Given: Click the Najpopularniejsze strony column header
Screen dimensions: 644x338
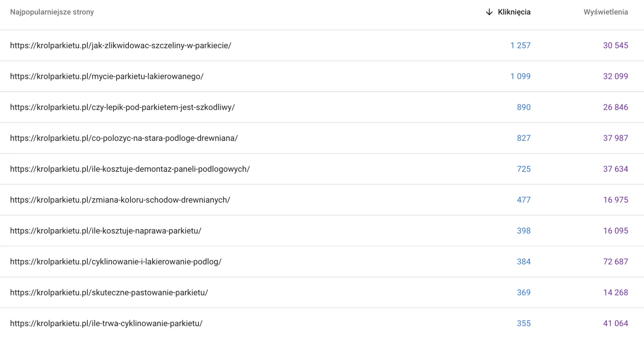Looking at the screenshot, I should (52, 12).
